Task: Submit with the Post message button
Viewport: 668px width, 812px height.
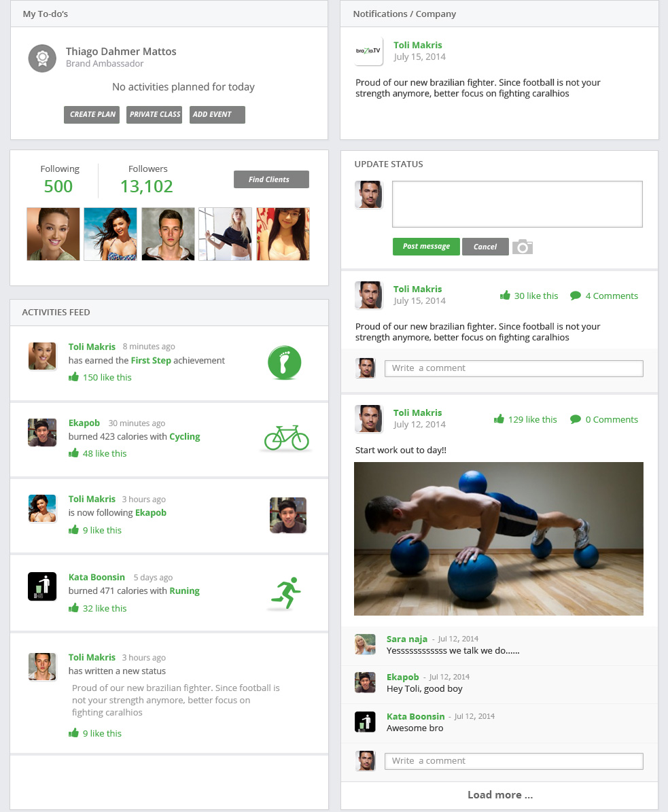Action: (426, 247)
